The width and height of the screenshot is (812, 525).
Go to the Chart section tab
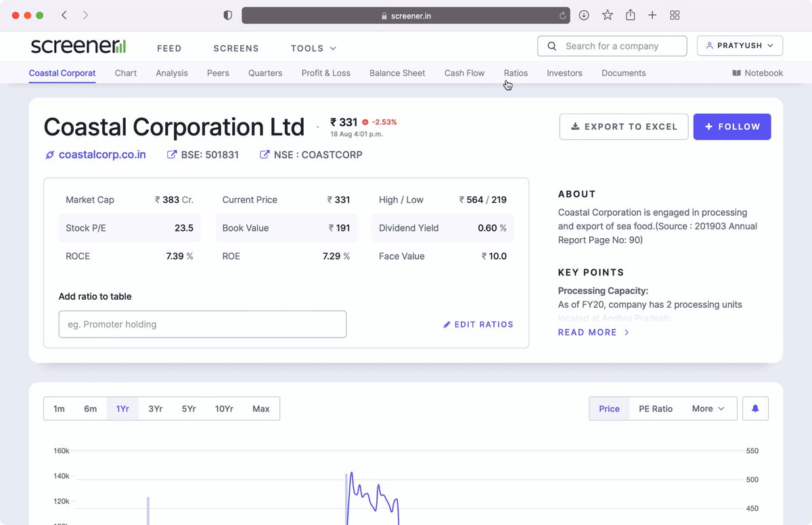click(x=126, y=73)
